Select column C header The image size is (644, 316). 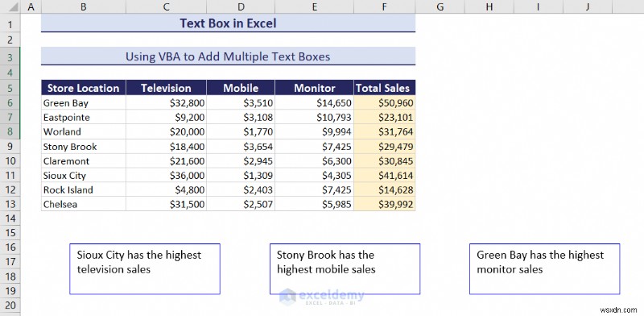[x=166, y=6]
